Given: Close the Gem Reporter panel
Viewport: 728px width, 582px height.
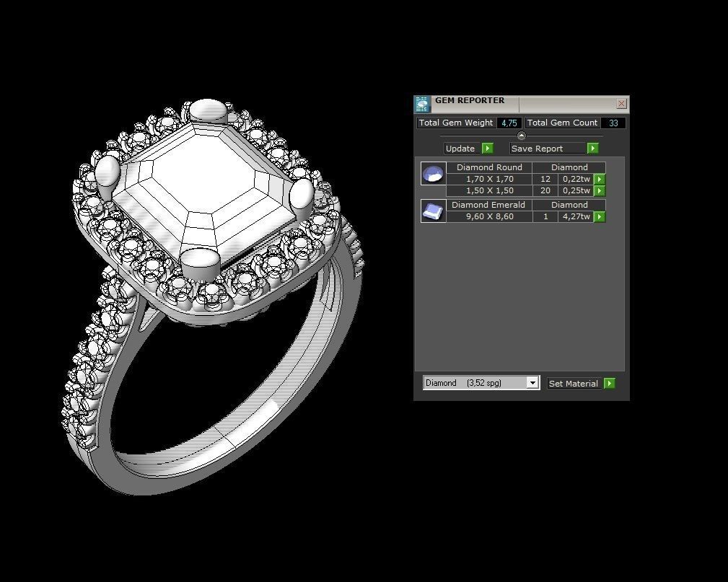Looking at the screenshot, I should (621, 104).
